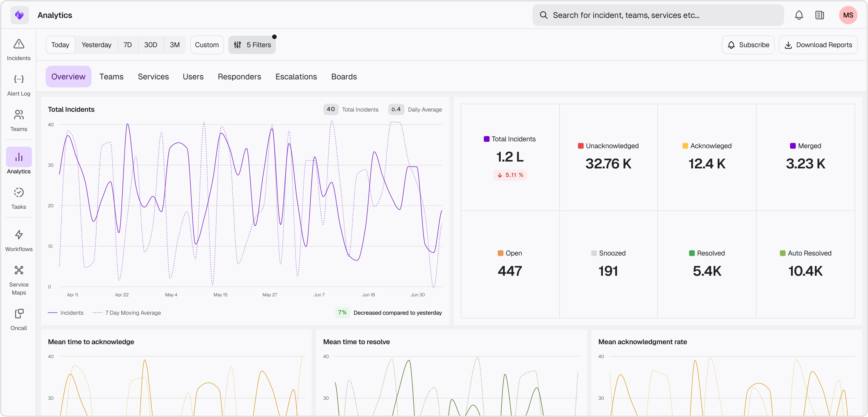Open the Oncall sidebar icon

(x=18, y=314)
